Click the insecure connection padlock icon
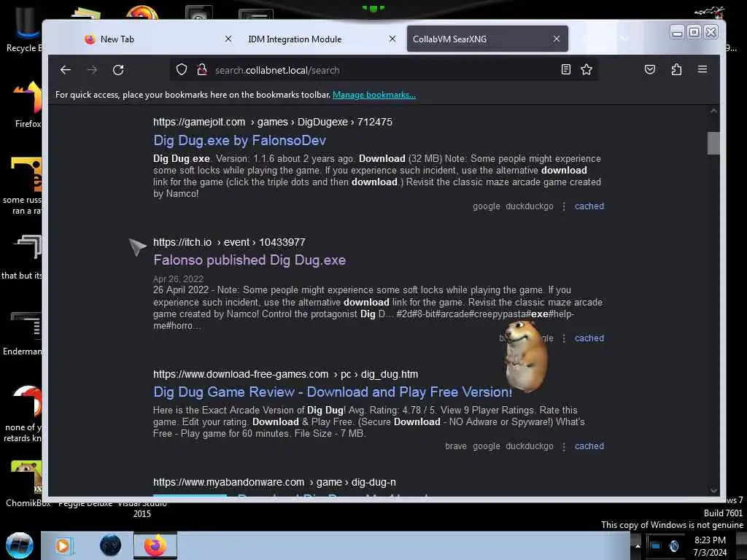Image resolution: width=747 pixels, height=560 pixels. pos(202,69)
